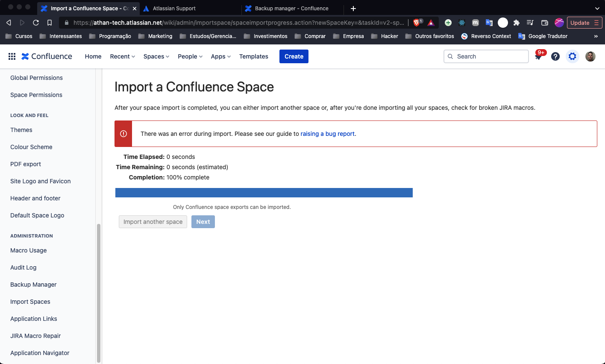Open the Help question mark menu
Viewport: 605px width, 364px height.
tap(555, 56)
